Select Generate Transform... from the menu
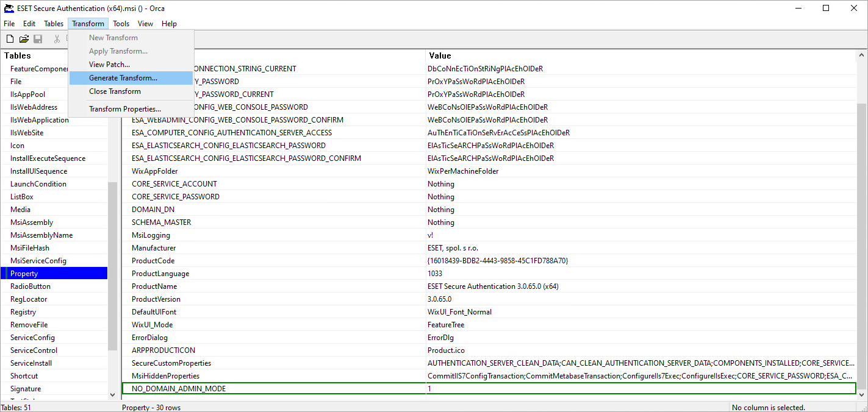Viewport: 868px width, 412px height. tap(123, 78)
